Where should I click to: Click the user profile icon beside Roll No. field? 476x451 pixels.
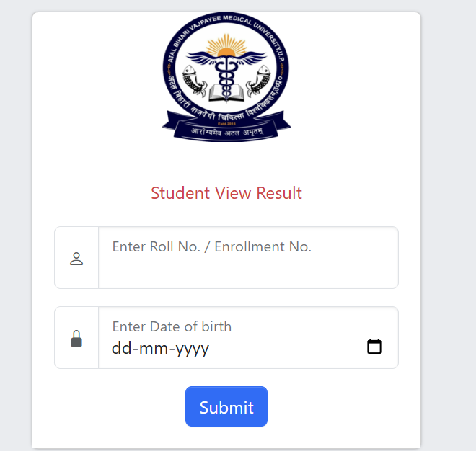tap(76, 259)
